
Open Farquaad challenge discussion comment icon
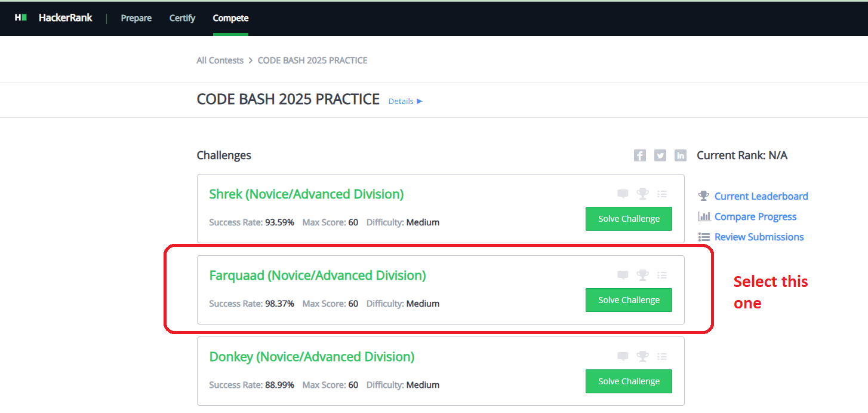(623, 275)
